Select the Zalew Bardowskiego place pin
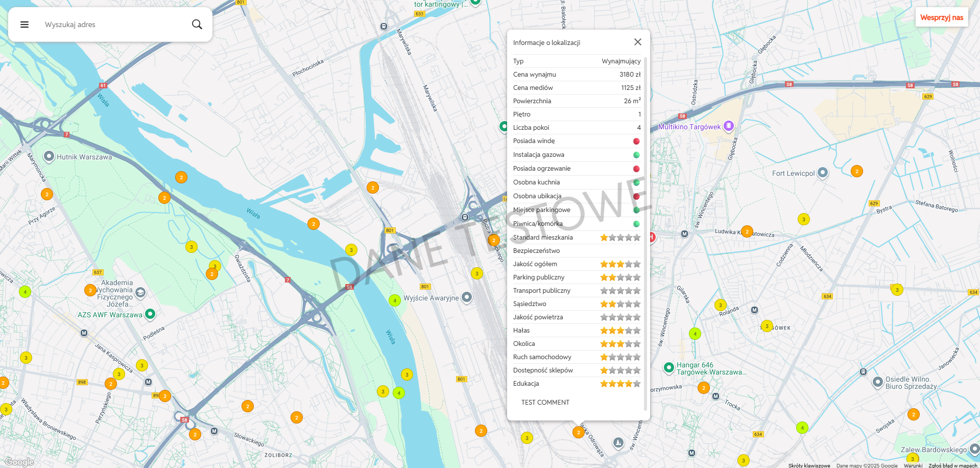 974,449
